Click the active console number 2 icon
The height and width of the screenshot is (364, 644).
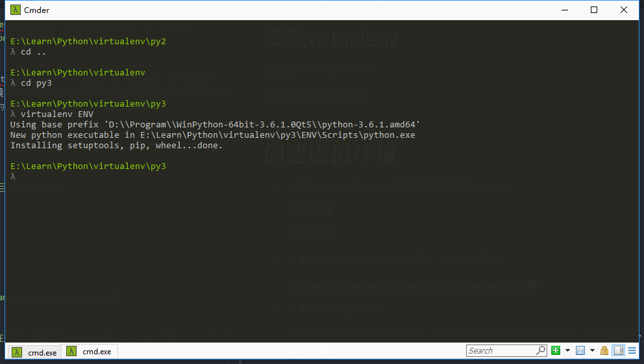point(580,350)
